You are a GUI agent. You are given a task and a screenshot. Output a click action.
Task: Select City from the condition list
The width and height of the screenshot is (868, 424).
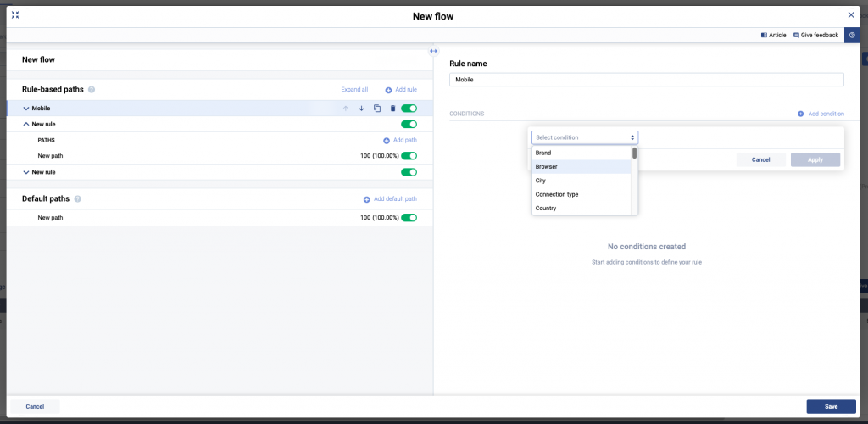coord(581,181)
